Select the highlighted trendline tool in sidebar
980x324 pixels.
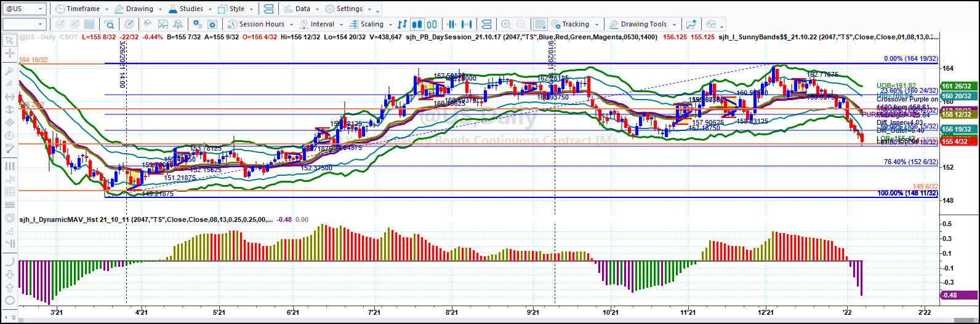[9, 148]
